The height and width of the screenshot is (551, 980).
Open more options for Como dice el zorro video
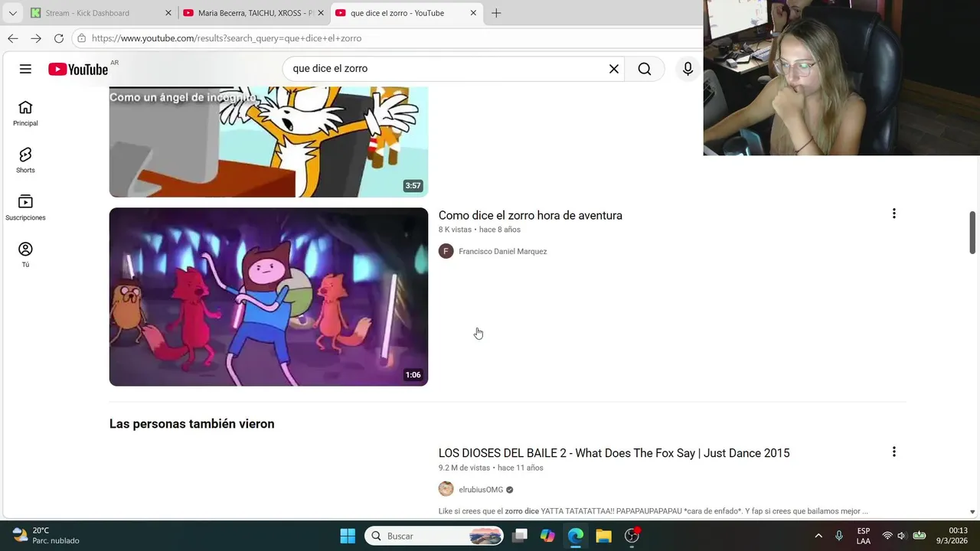point(893,214)
